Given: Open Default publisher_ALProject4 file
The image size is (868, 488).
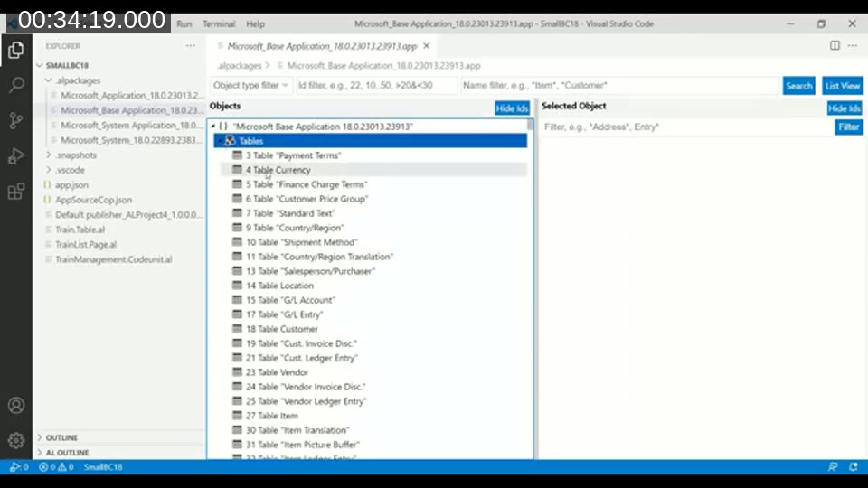Looking at the screenshot, I should pyautogui.click(x=129, y=215).
